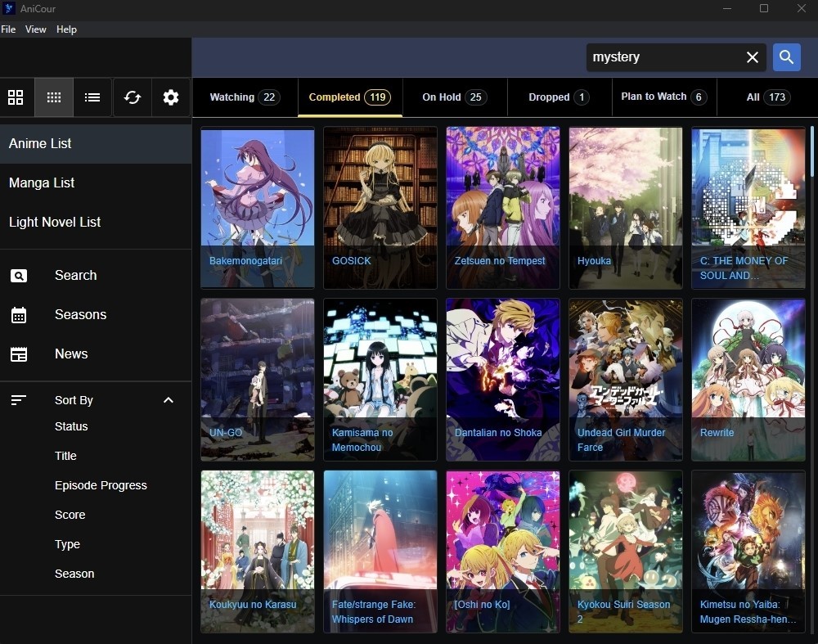The width and height of the screenshot is (818, 644).
Task: Switch to list view icon
Action: 92,97
